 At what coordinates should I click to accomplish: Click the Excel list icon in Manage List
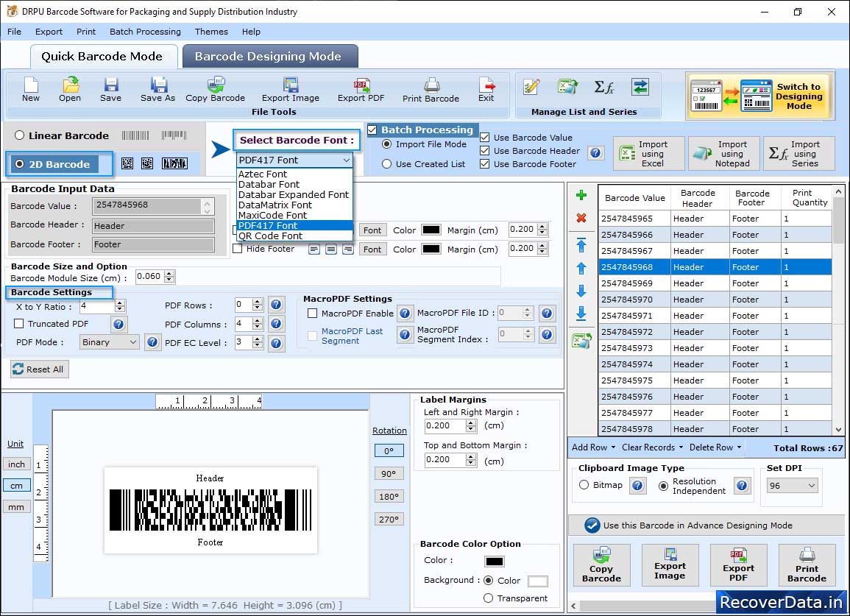click(567, 87)
